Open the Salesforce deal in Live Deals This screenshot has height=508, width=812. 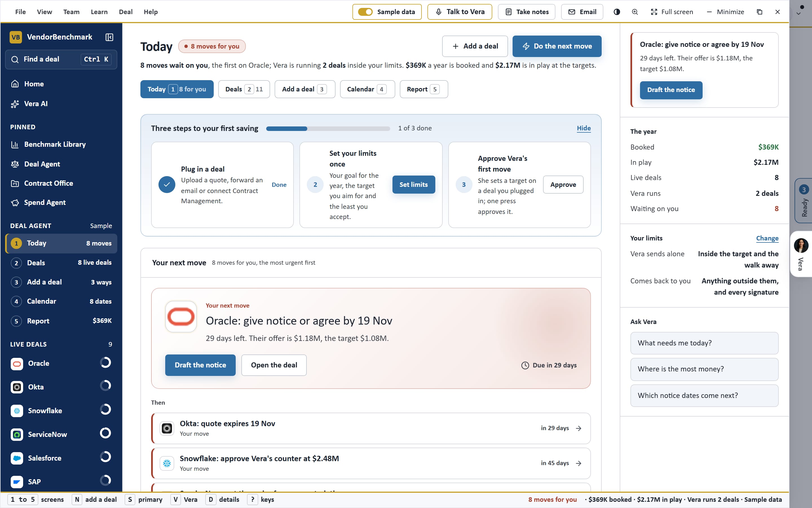61,458
